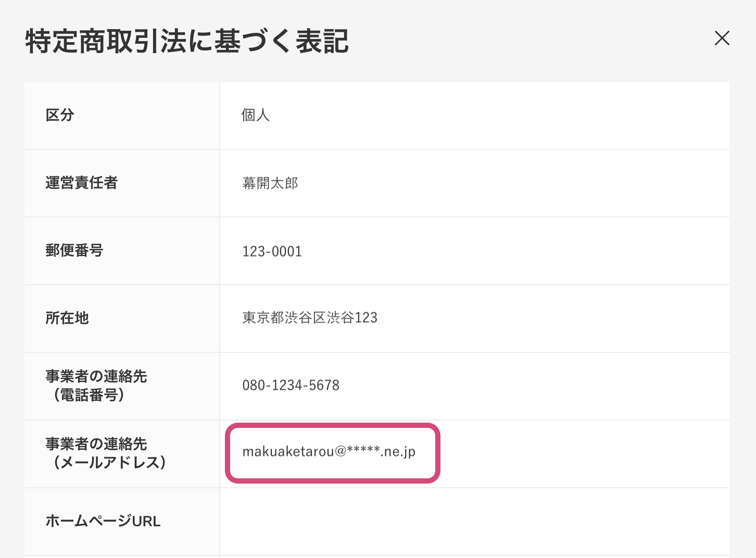Click the phone number 080-1234-5678
This screenshot has width=756, height=558.
291,385
